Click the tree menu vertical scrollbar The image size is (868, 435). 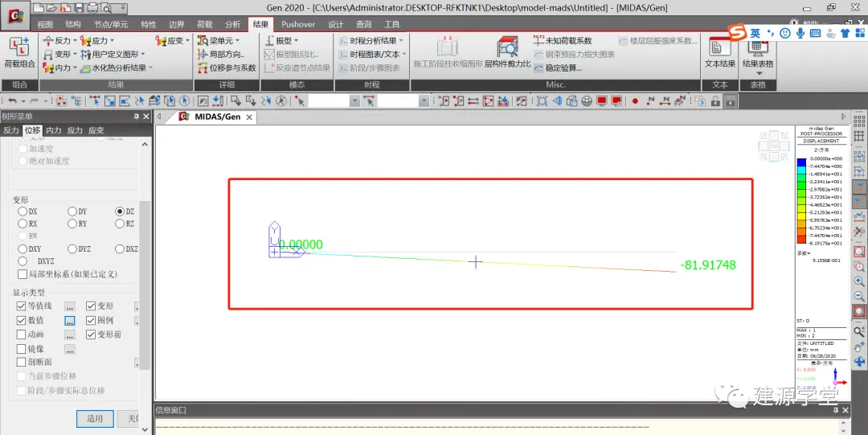tap(145, 285)
